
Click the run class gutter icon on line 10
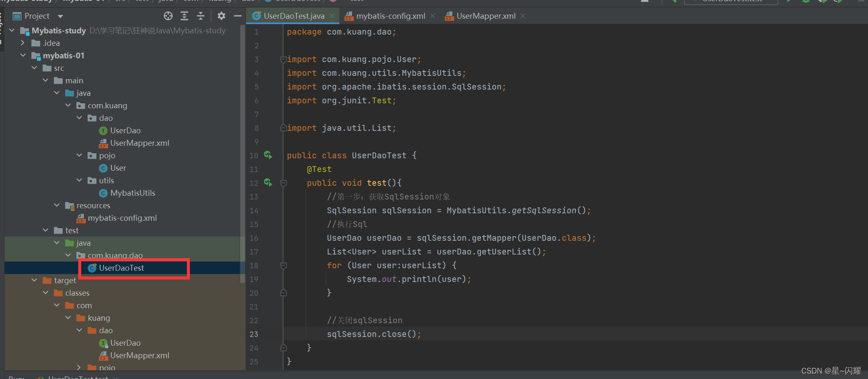coord(268,155)
